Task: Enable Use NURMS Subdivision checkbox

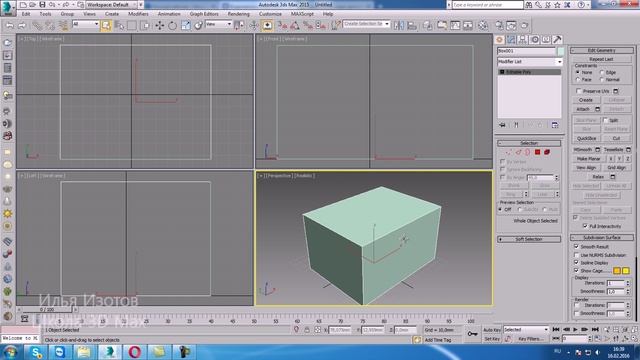Action: tap(576, 255)
